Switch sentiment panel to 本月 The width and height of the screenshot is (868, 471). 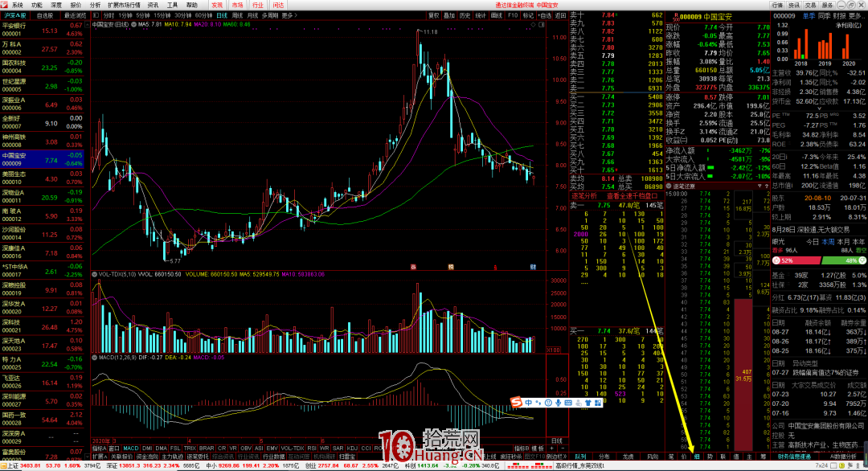click(843, 242)
